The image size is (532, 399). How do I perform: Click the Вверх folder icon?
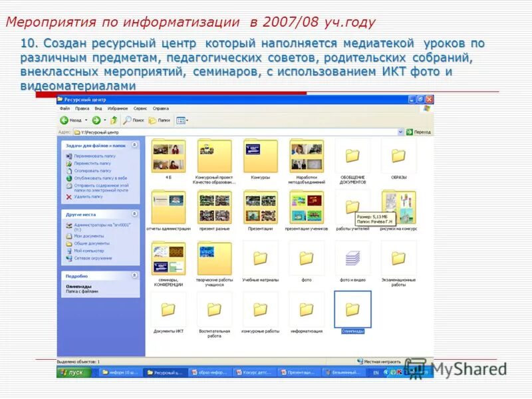tap(114, 120)
